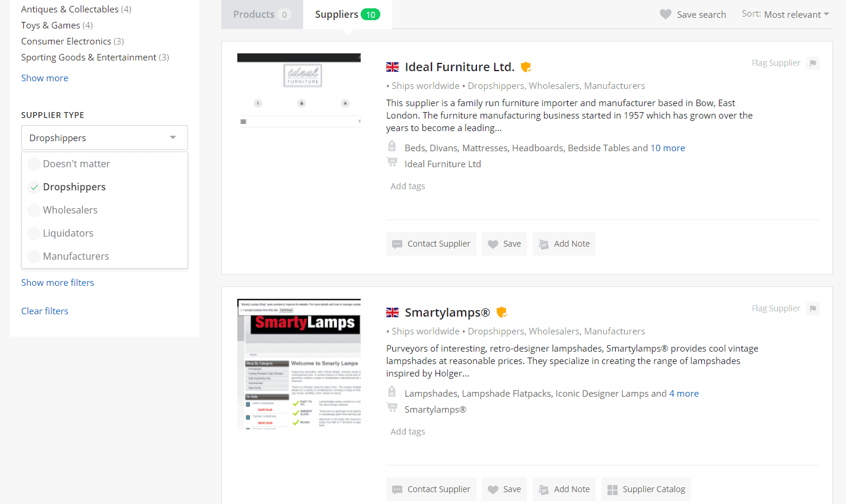
Task: Open the Supplier Type dropdown showing Dropshippers
Action: click(x=104, y=138)
